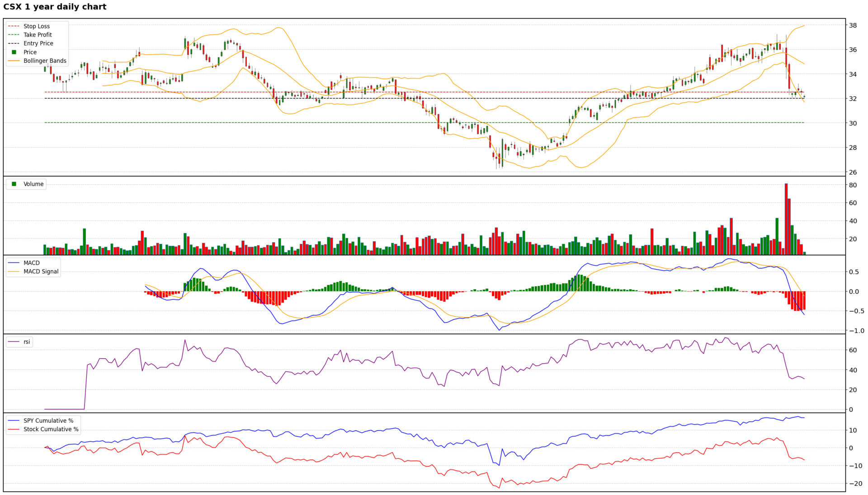Click the green Price legend marker

click(14, 52)
